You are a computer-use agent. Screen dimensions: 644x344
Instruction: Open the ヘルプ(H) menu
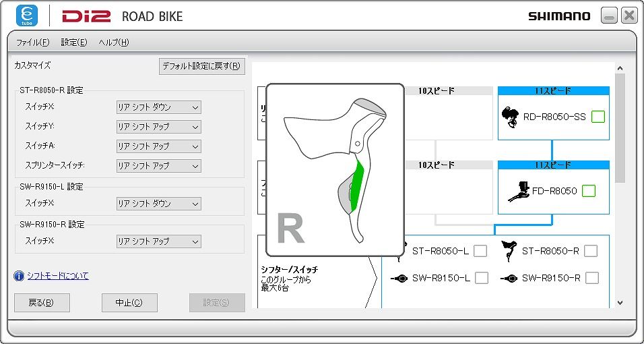click(114, 42)
